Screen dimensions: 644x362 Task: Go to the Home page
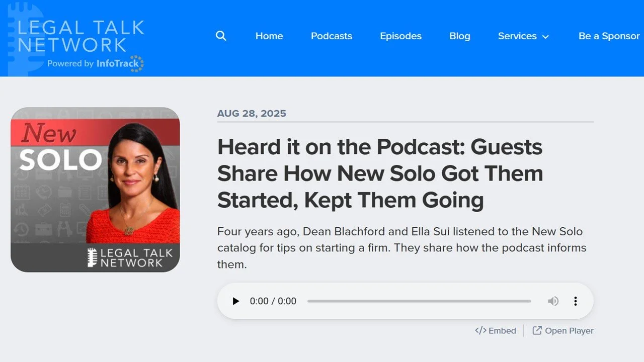[269, 36]
